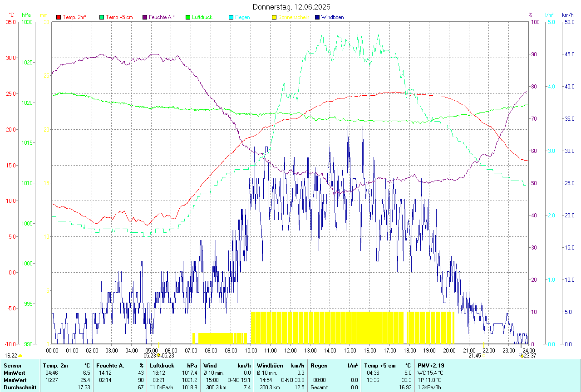Click the dark blue Windböen legend square
This screenshot has height=392, width=581.
coord(317,17)
